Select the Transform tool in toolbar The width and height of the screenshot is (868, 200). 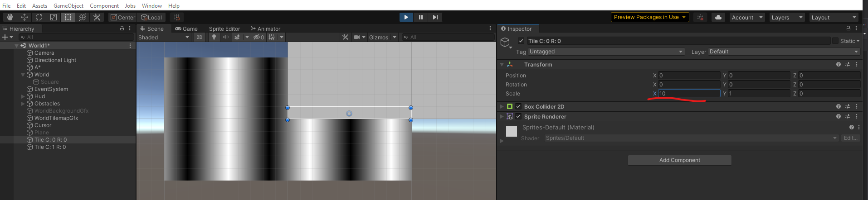tap(83, 17)
